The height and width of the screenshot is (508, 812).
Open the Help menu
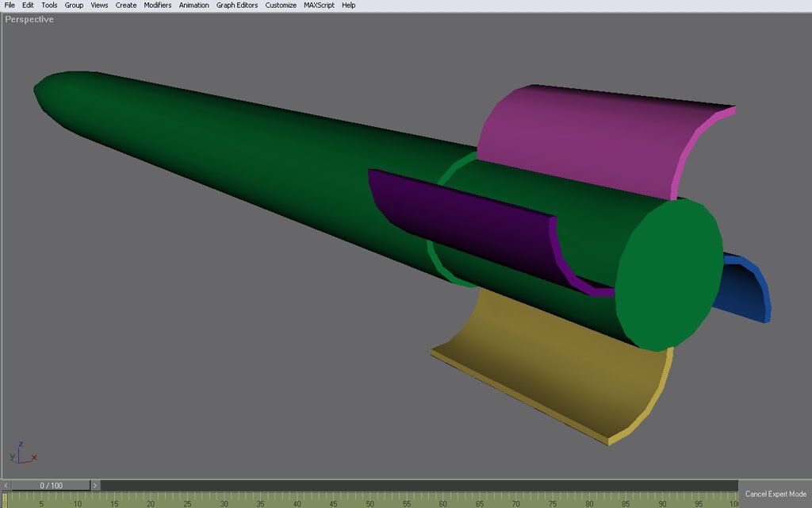click(x=349, y=6)
